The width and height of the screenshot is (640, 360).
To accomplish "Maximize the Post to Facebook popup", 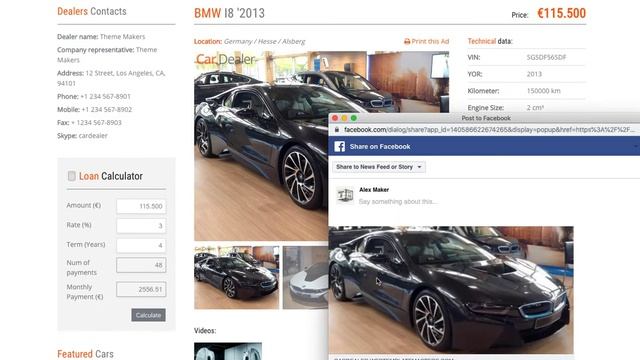I will tap(354, 118).
